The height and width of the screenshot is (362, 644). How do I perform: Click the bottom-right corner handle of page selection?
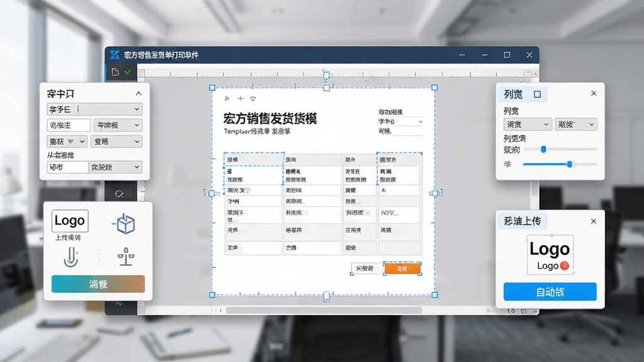(435, 295)
